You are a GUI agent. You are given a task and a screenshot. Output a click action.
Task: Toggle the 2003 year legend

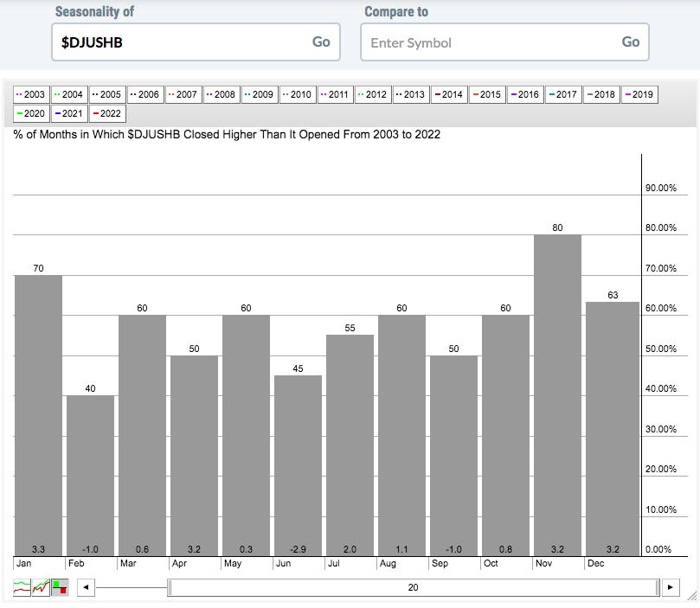pyautogui.click(x=31, y=94)
